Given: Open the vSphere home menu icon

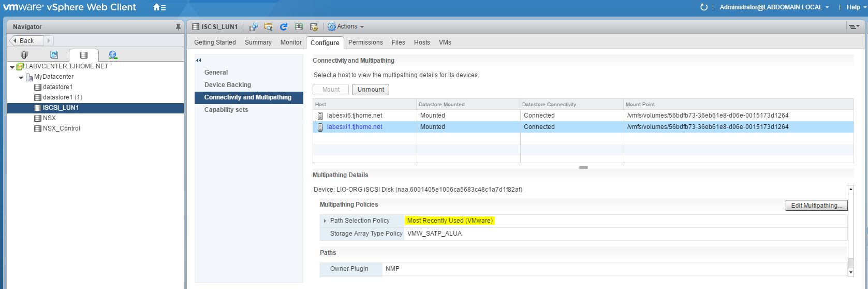Looking at the screenshot, I should 159,7.
